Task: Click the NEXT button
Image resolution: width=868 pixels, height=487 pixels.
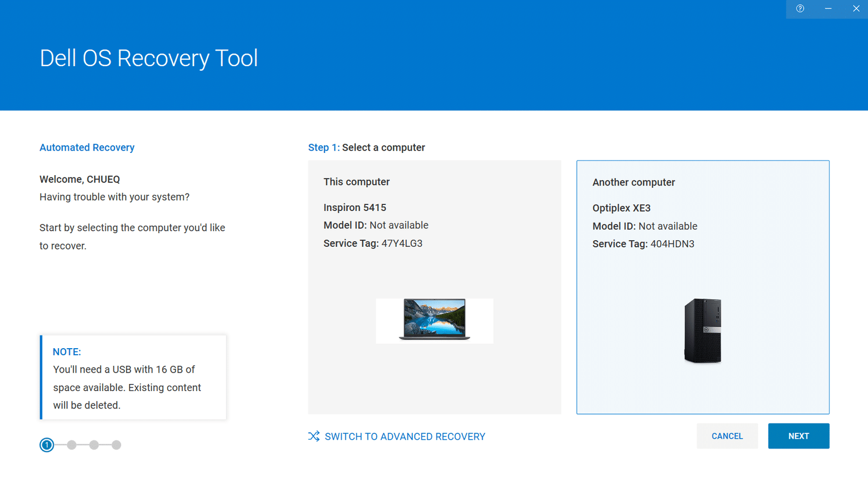Action: (x=799, y=436)
